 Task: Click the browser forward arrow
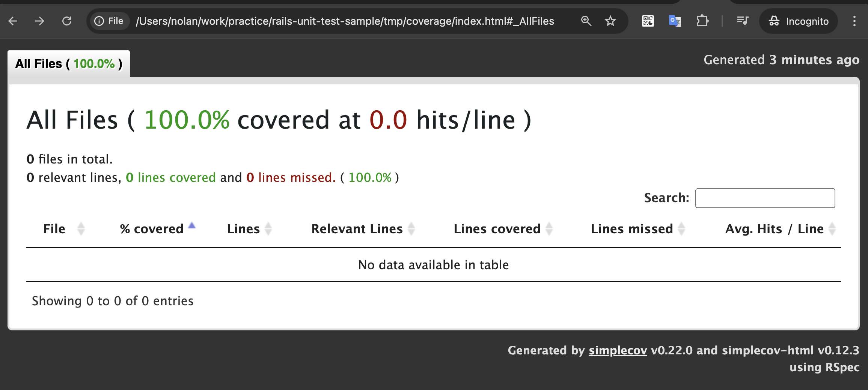tap(40, 21)
